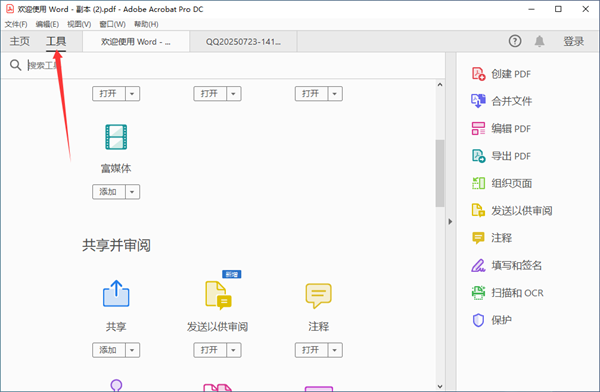
Task: Launch 创建 PDF from the right pane
Action: coord(501,74)
